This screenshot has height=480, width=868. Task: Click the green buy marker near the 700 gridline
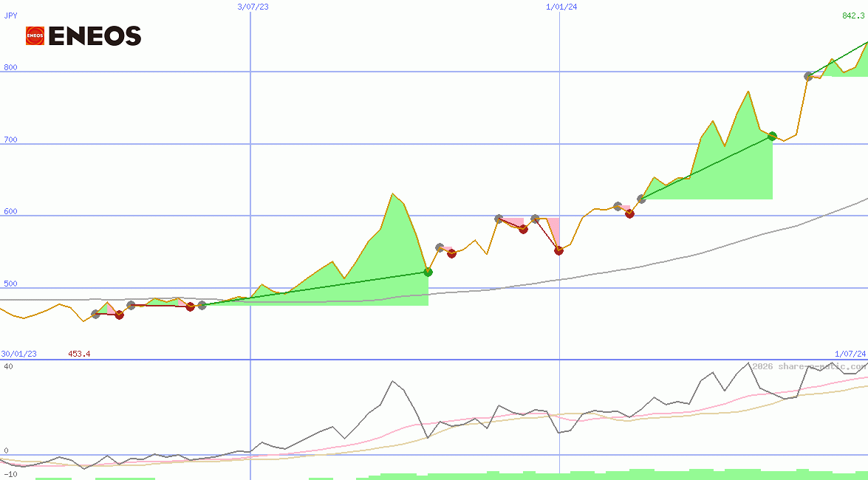click(x=771, y=136)
